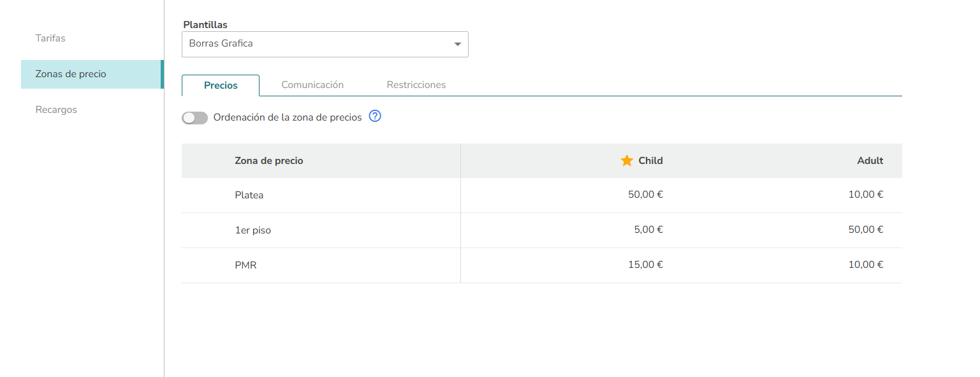Open Recargos in the sidebar
Viewport: 980px width, 377px height.
[x=56, y=110]
